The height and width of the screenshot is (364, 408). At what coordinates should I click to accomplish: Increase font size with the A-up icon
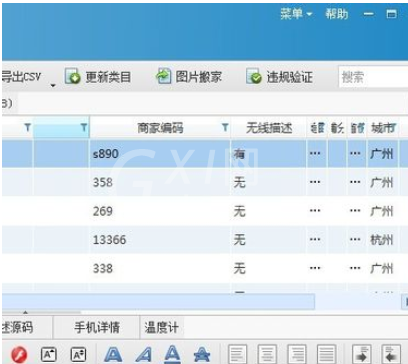[x=49, y=355]
